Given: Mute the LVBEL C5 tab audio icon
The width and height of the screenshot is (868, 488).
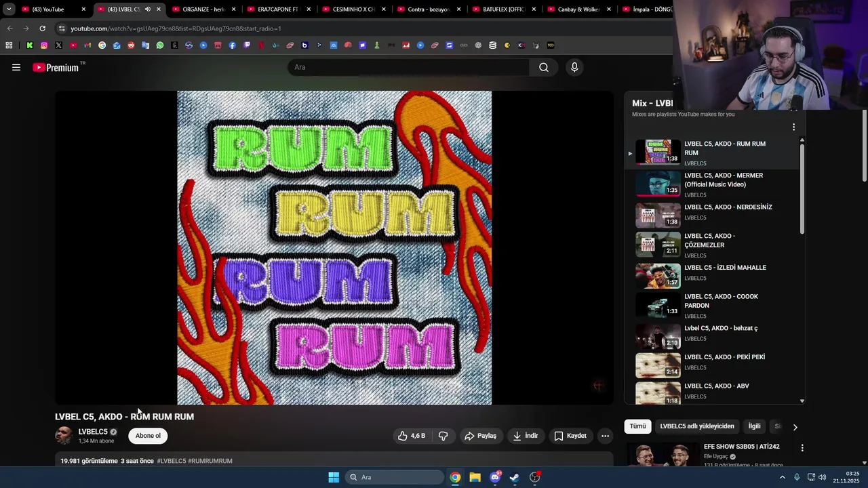Looking at the screenshot, I should pyautogui.click(x=148, y=9).
